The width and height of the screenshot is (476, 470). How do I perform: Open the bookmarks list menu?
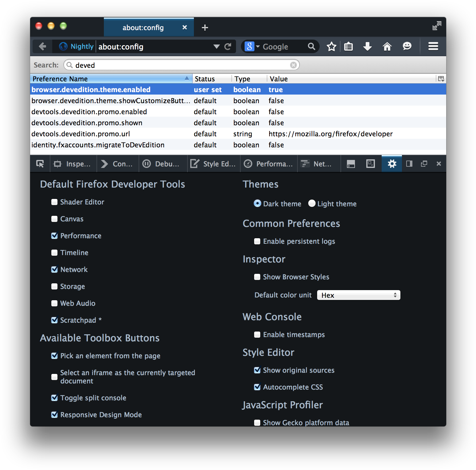(x=348, y=47)
